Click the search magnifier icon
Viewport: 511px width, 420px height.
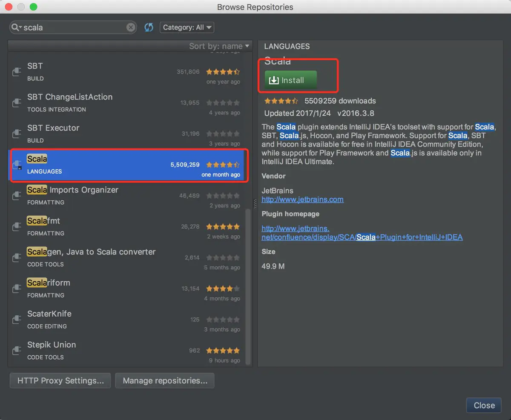pyautogui.click(x=17, y=28)
